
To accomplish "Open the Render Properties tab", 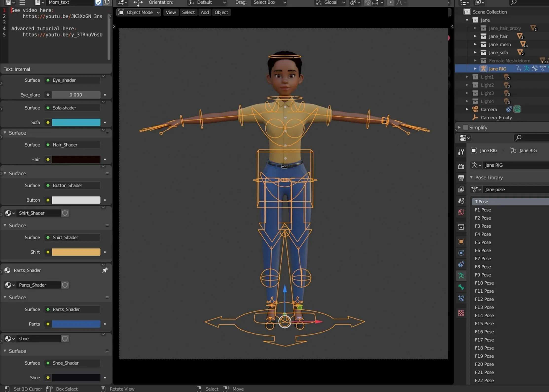I will tap(461, 166).
